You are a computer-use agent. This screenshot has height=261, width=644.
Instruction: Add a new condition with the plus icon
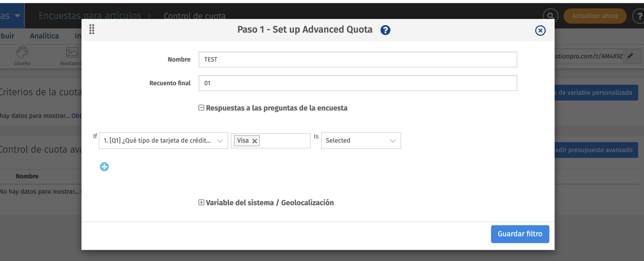[x=104, y=167]
